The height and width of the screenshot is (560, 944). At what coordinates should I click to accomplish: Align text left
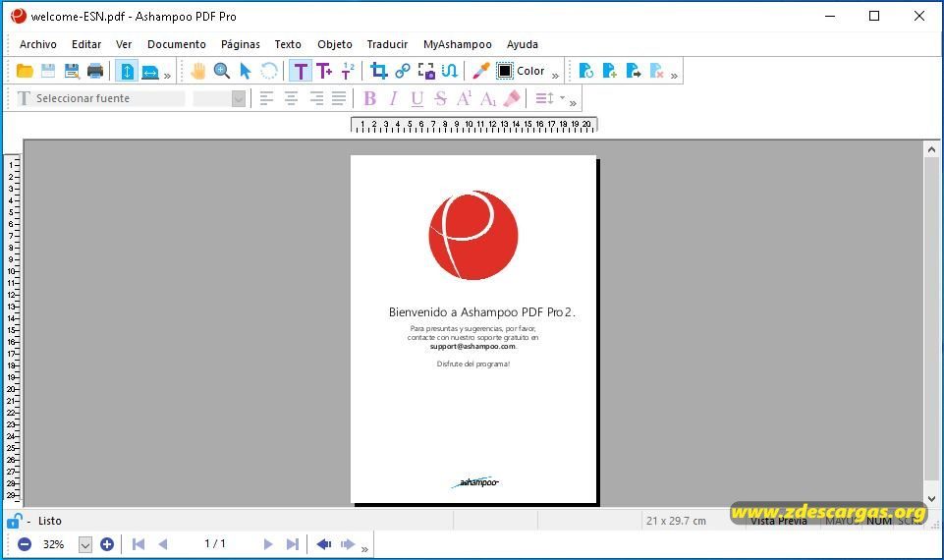267,98
